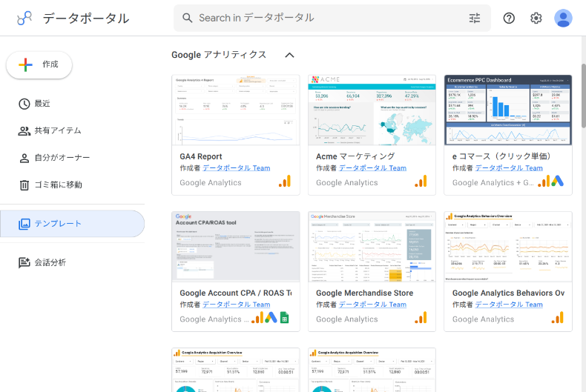Open the Acme マーケティング template thumbnail
Image resolution: width=586 pixels, height=392 pixels.
[x=372, y=110]
